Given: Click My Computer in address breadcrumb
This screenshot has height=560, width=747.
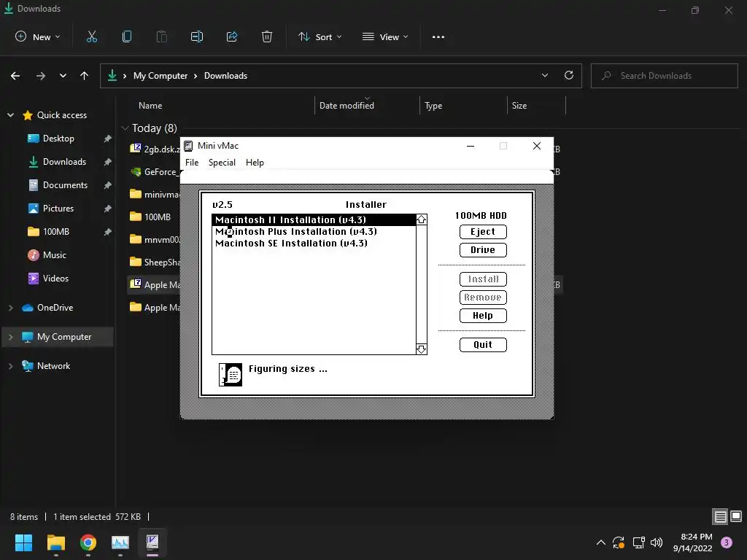Looking at the screenshot, I should [160, 76].
